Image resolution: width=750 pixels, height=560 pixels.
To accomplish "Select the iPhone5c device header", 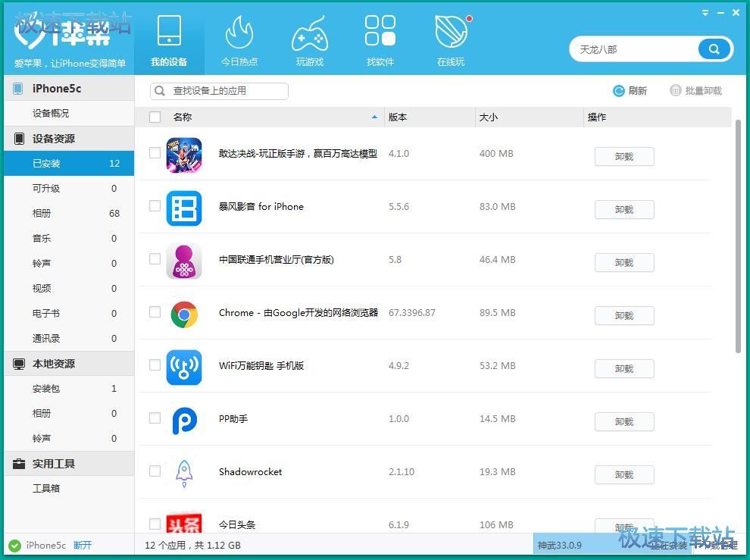I will point(69,89).
